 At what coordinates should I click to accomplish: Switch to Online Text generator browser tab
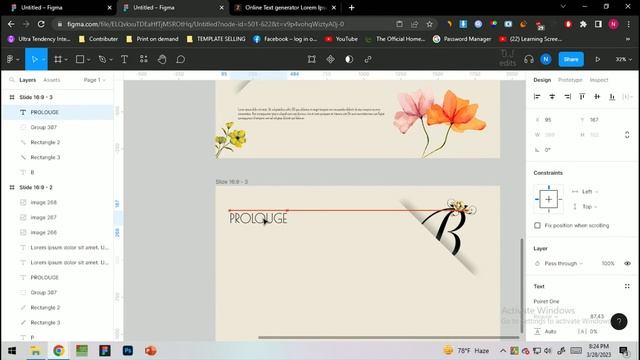284,7
